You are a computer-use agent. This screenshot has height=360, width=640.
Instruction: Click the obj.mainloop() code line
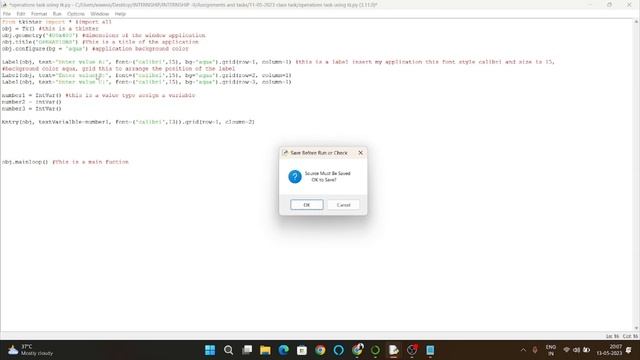click(65, 162)
